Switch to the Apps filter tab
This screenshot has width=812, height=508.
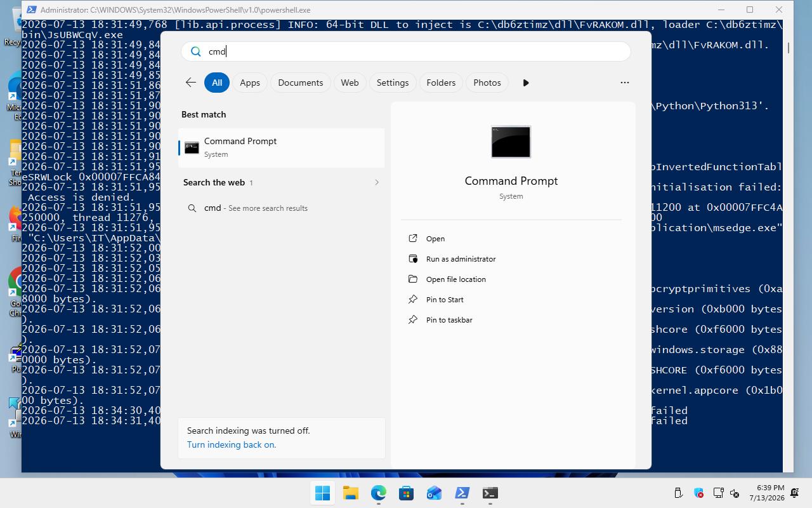coord(250,83)
